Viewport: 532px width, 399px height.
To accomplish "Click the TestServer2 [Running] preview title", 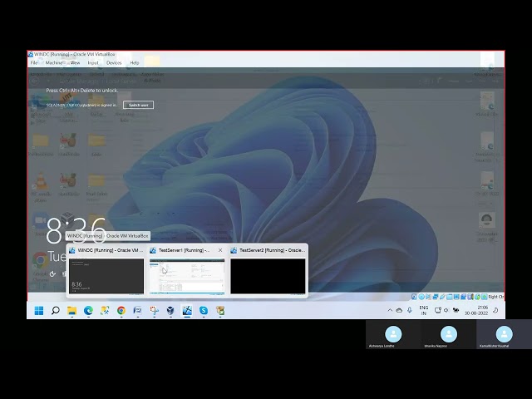I will [272, 250].
